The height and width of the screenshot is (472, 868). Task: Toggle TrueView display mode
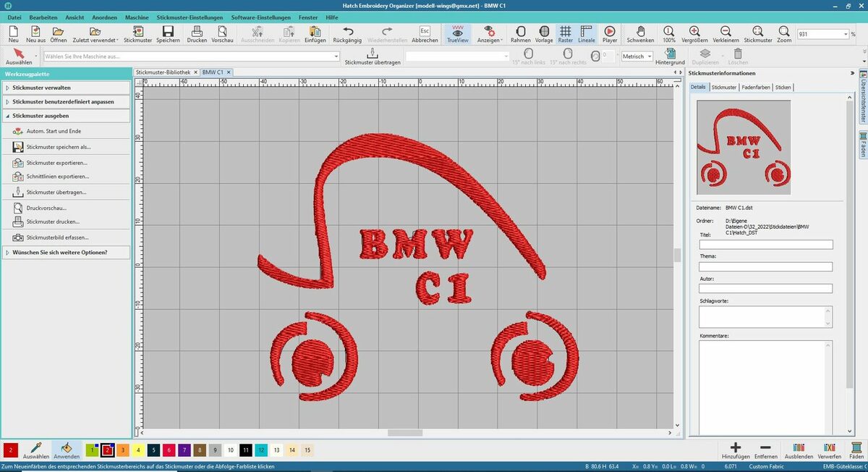pyautogui.click(x=457, y=34)
